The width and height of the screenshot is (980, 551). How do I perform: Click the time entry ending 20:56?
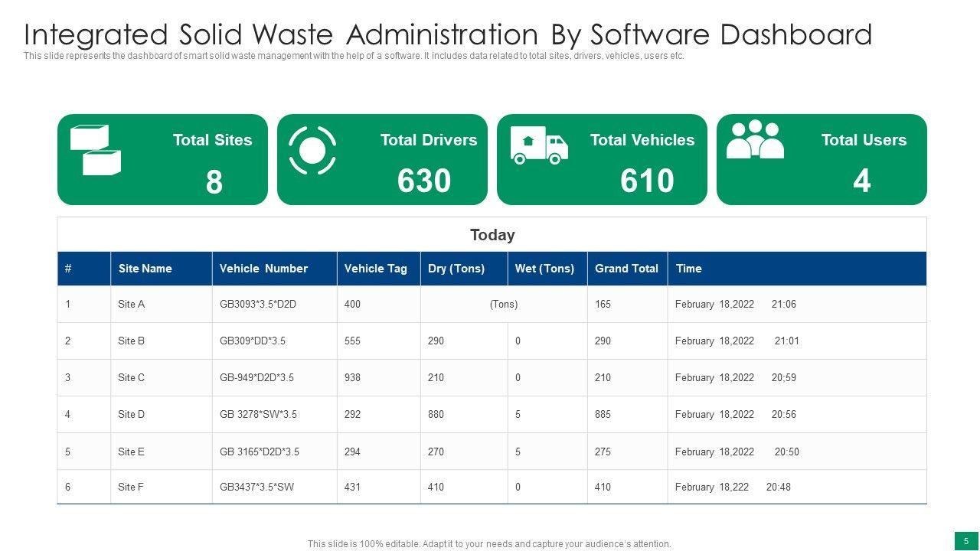[736, 415]
